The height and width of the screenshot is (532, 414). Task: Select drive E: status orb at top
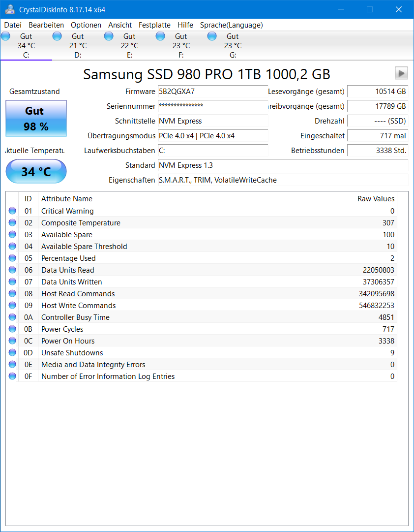point(109,35)
